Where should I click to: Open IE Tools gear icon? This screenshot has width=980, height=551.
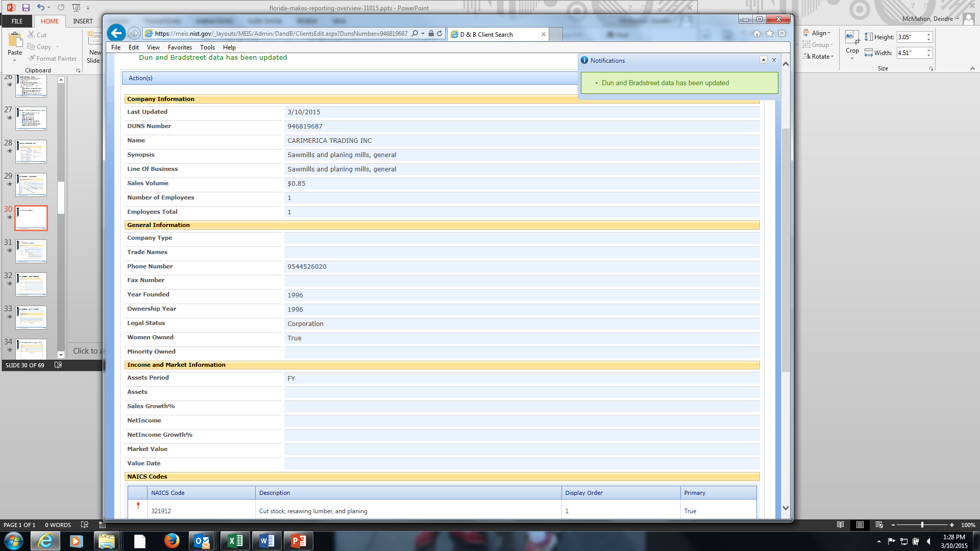782,34
